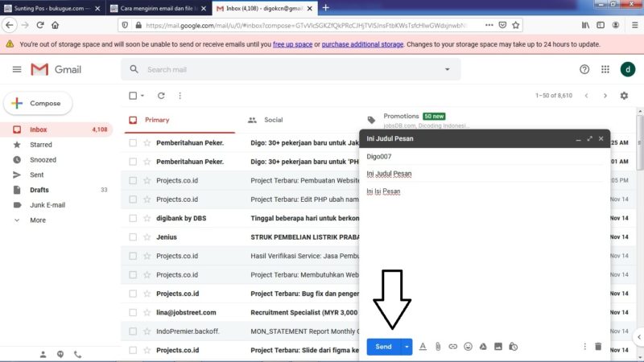Star the Jenius email
Image resolution: width=644 pixels, height=362 pixels.
click(147, 237)
